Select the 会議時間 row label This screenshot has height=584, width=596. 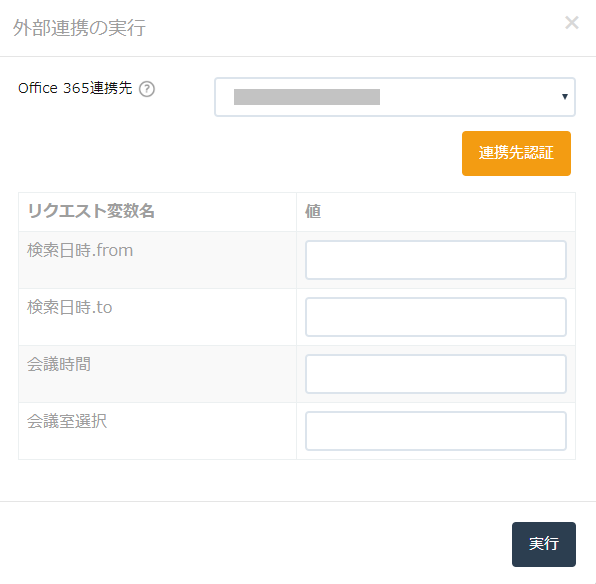59,364
